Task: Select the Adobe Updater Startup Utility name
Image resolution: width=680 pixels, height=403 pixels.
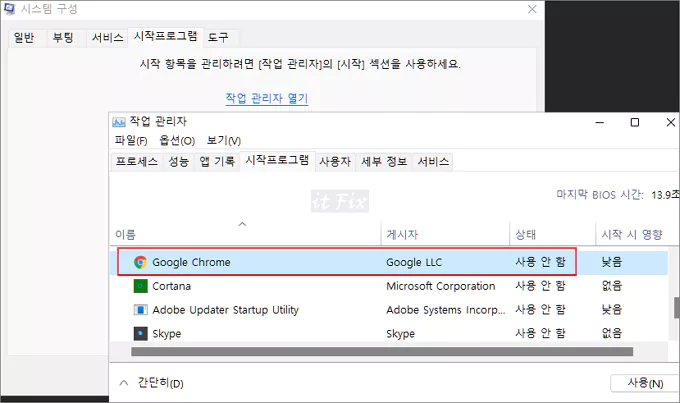Action: tap(226, 310)
